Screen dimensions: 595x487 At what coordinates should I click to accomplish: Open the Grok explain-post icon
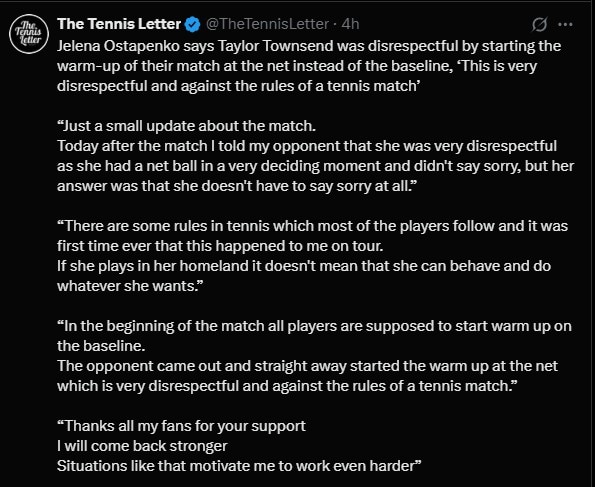pos(539,25)
